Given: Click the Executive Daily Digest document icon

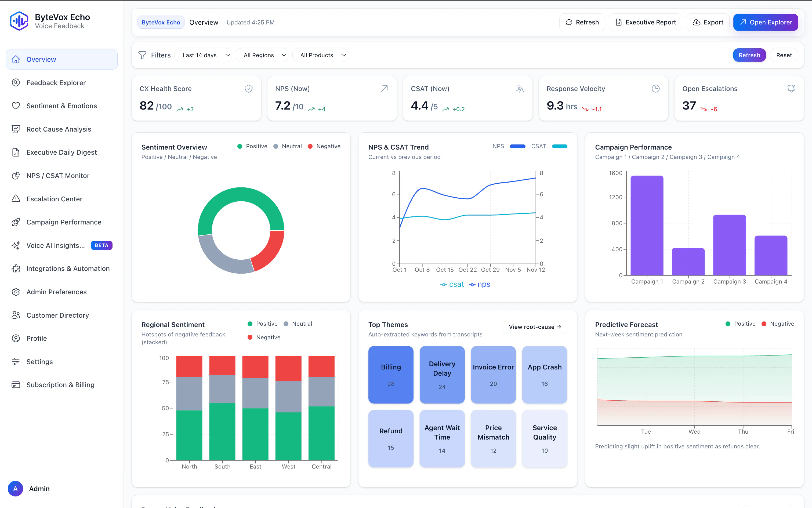Looking at the screenshot, I should click(x=16, y=152).
